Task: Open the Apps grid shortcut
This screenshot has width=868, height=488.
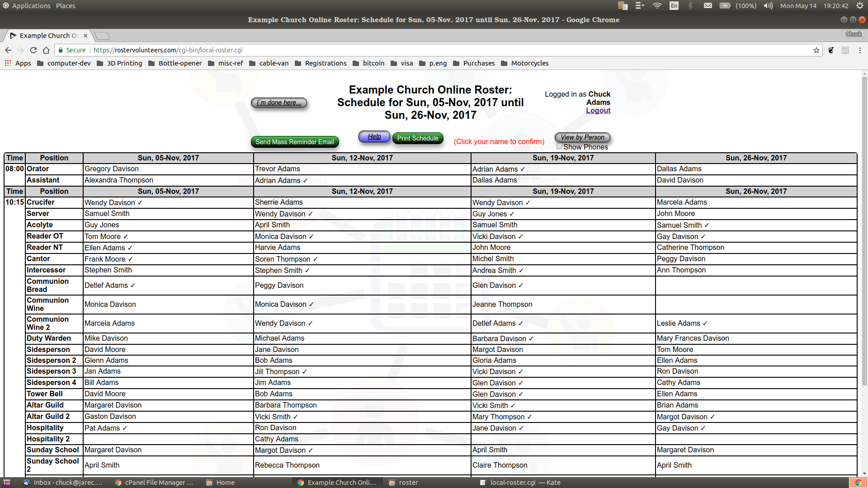Action: pyautogui.click(x=18, y=63)
